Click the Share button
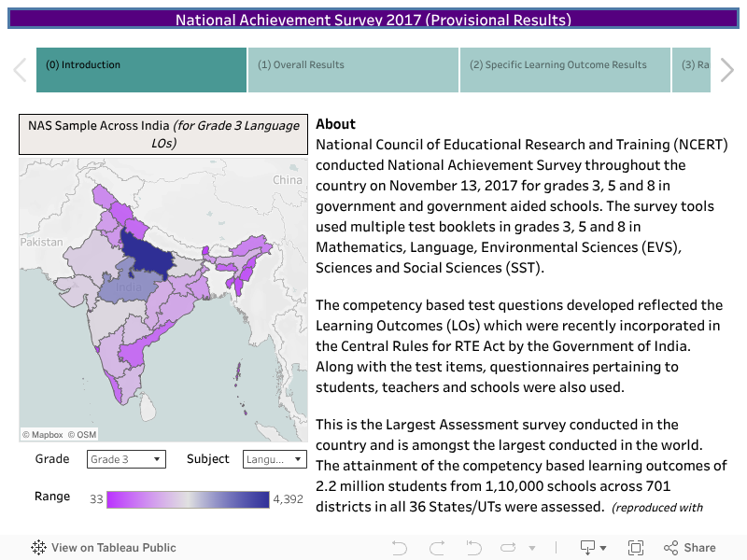Image resolution: width=747 pixels, height=560 pixels. 690,548
